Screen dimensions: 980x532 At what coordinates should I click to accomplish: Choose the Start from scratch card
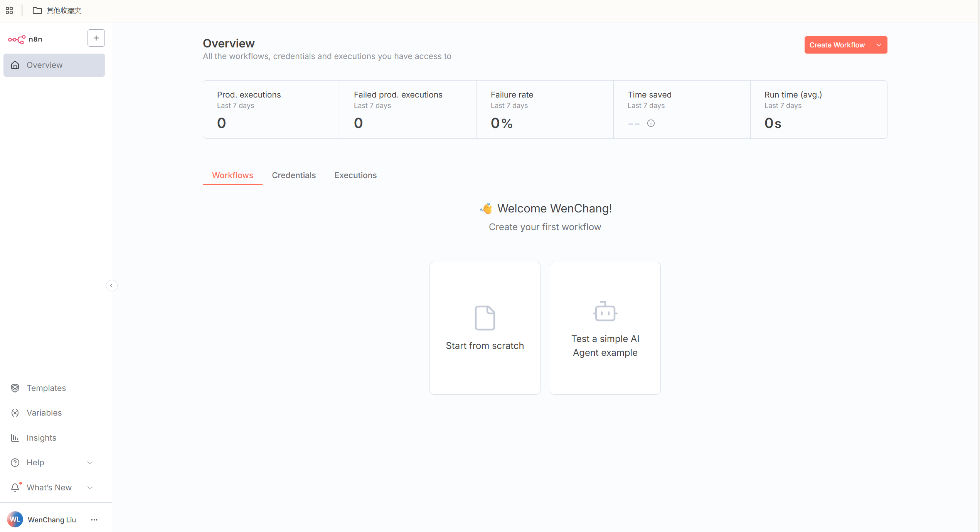click(x=485, y=328)
